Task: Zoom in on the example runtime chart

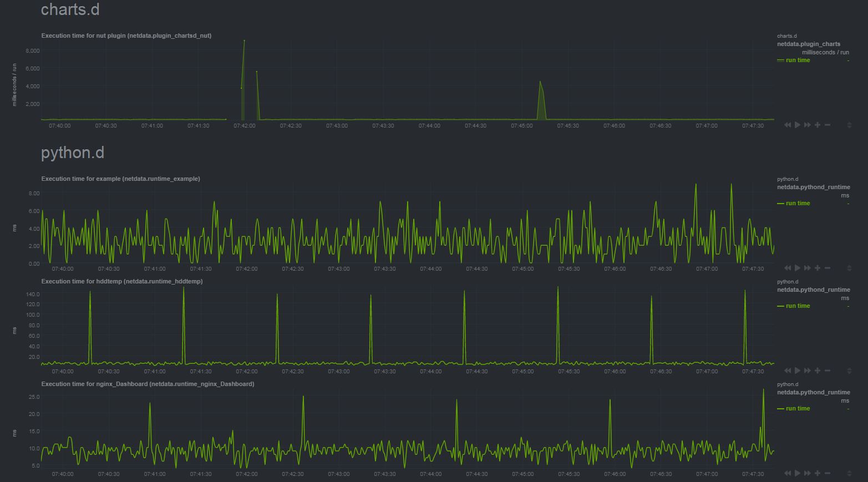Action: (817, 268)
